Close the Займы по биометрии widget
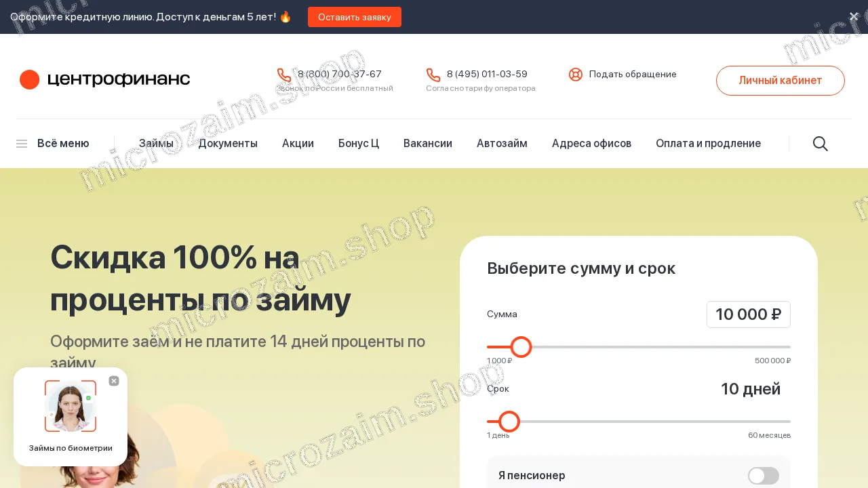 (114, 381)
